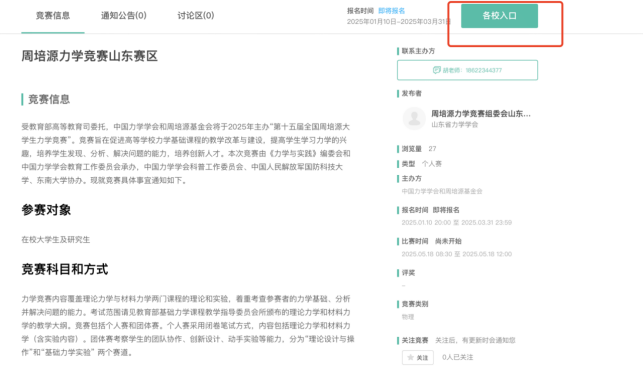Switch to the 通知公告(0) tab

(x=124, y=16)
